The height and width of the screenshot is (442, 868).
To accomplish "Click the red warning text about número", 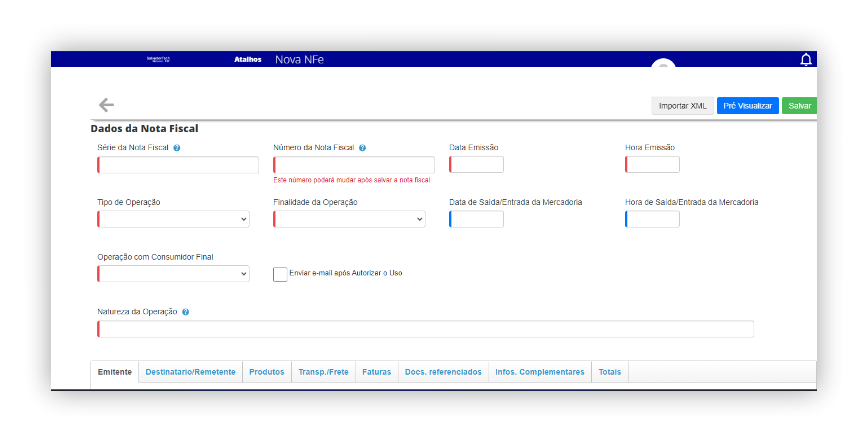I will [352, 180].
